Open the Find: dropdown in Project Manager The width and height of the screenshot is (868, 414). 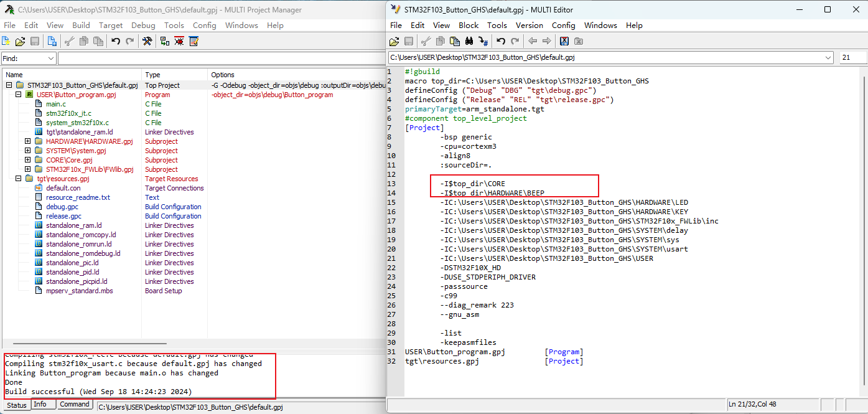(x=50, y=59)
